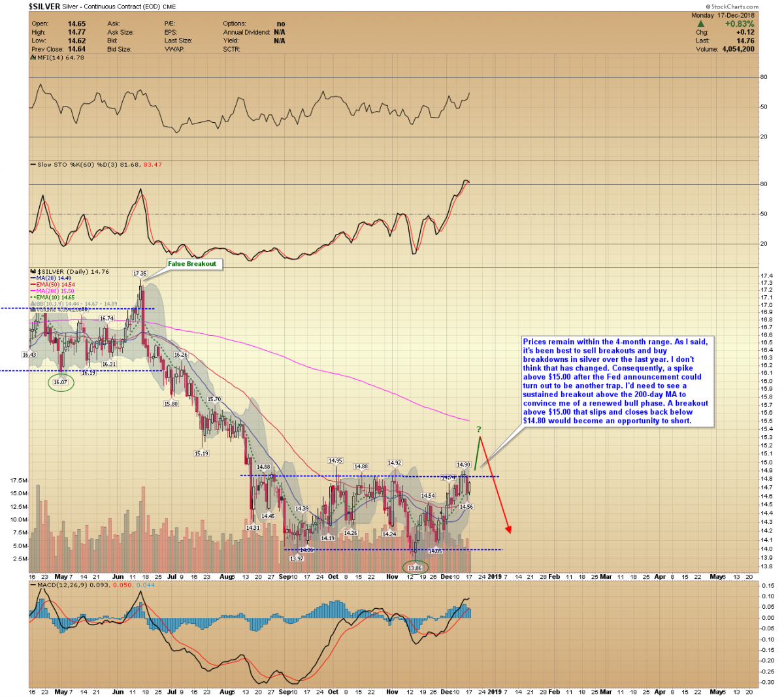Click the red downward arrow head annotation

tap(508, 529)
